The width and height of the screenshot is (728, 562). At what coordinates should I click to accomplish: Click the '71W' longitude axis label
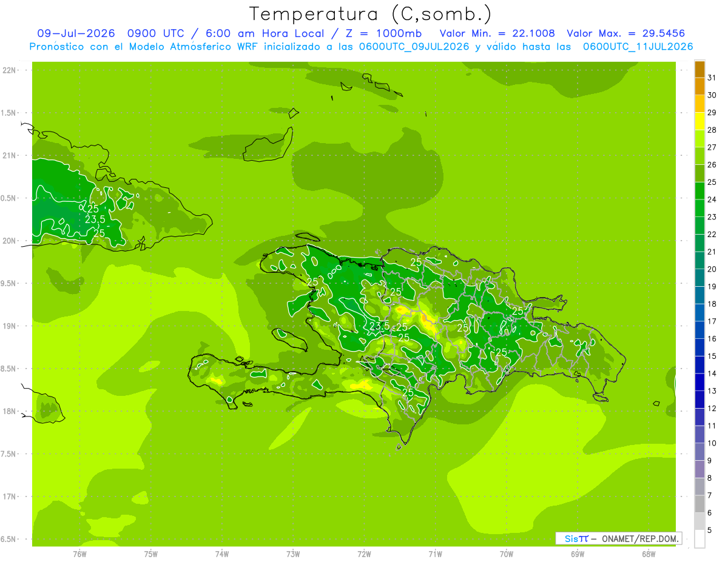[x=435, y=554]
